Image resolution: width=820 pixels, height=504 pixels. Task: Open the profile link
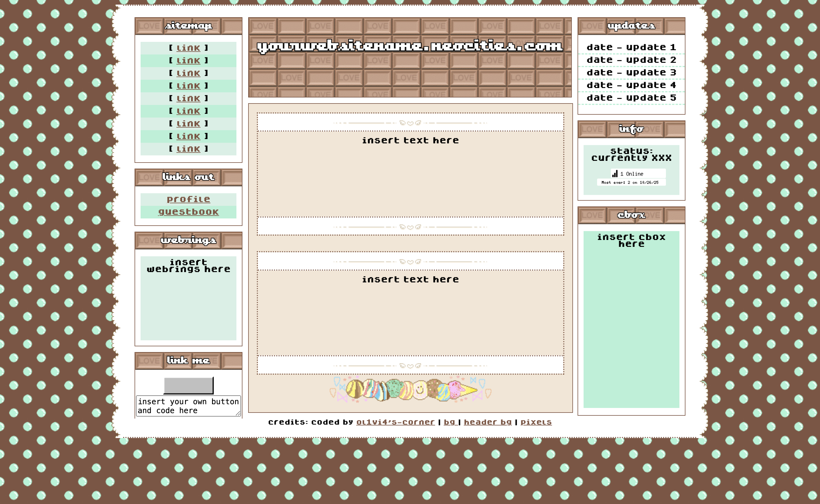[188, 199]
